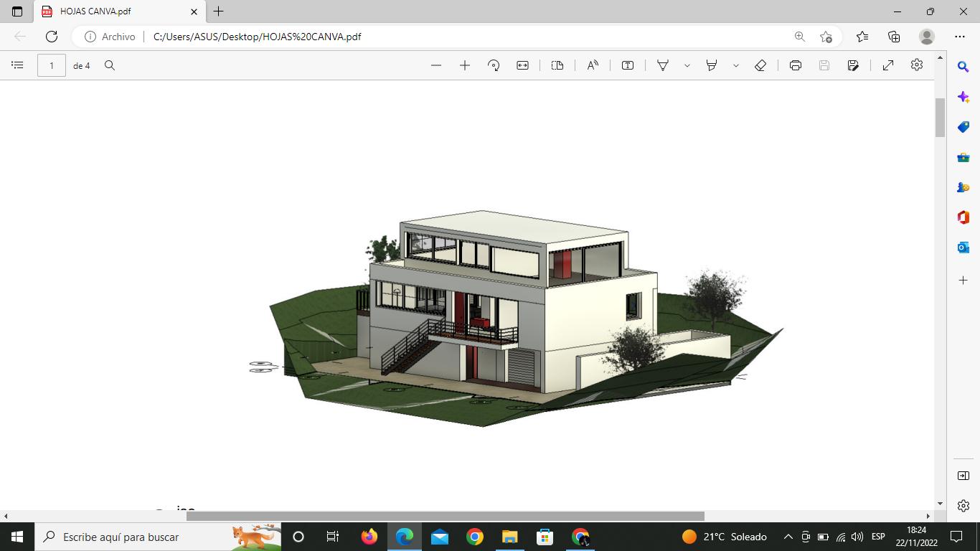Click the address bar file URL
980x551 pixels.
coord(258,37)
